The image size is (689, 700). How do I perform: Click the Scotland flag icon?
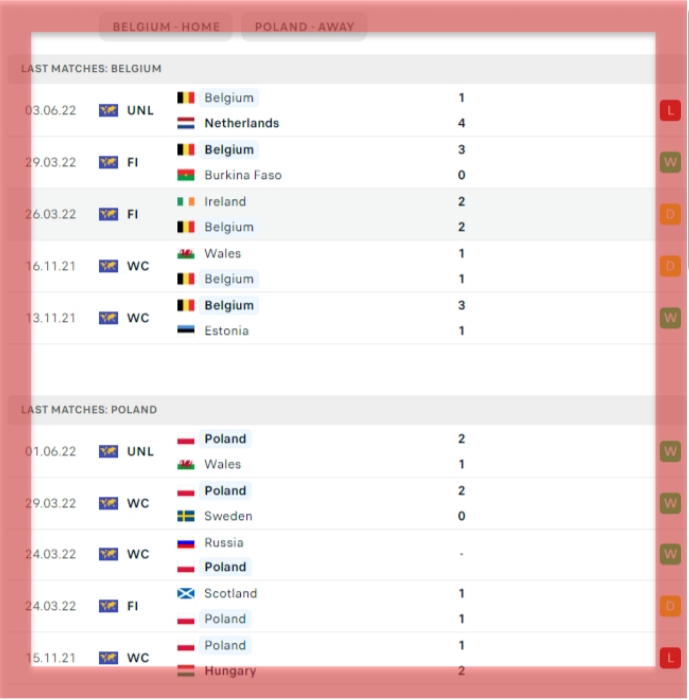pyautogui.click(x=186, y=593)
